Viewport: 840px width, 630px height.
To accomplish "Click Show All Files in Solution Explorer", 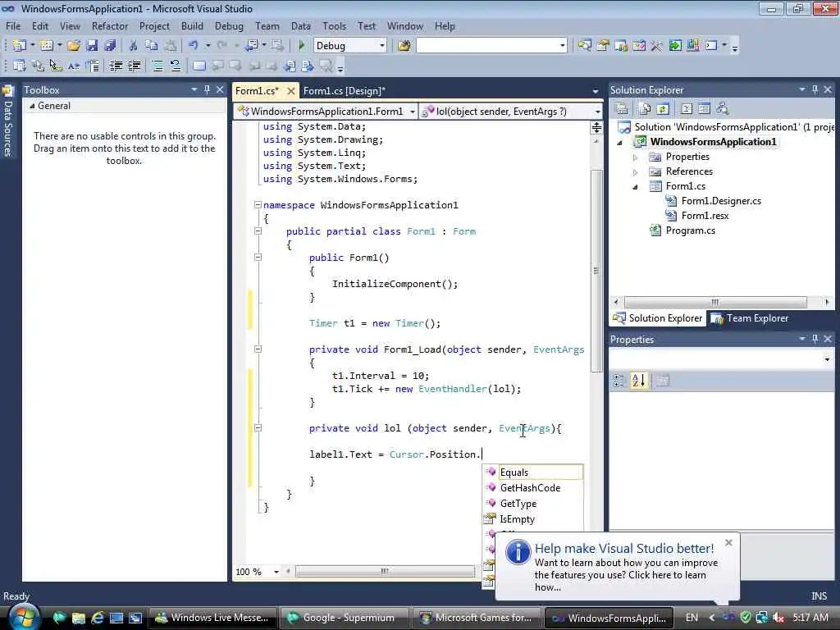I will 645,109.
